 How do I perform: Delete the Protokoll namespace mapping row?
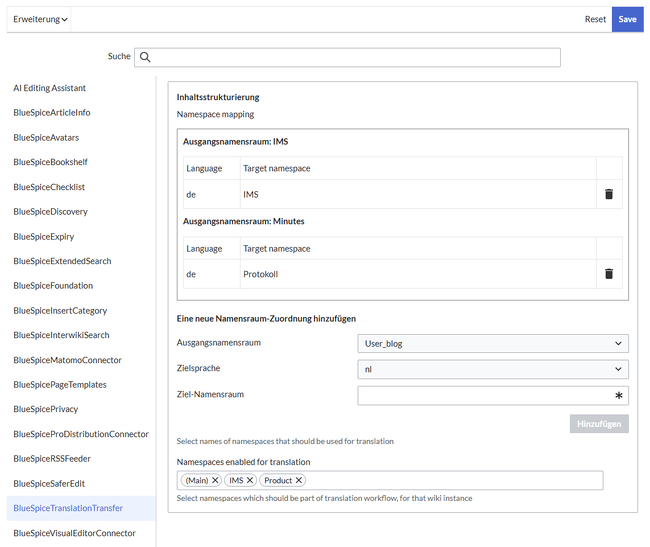608,274
